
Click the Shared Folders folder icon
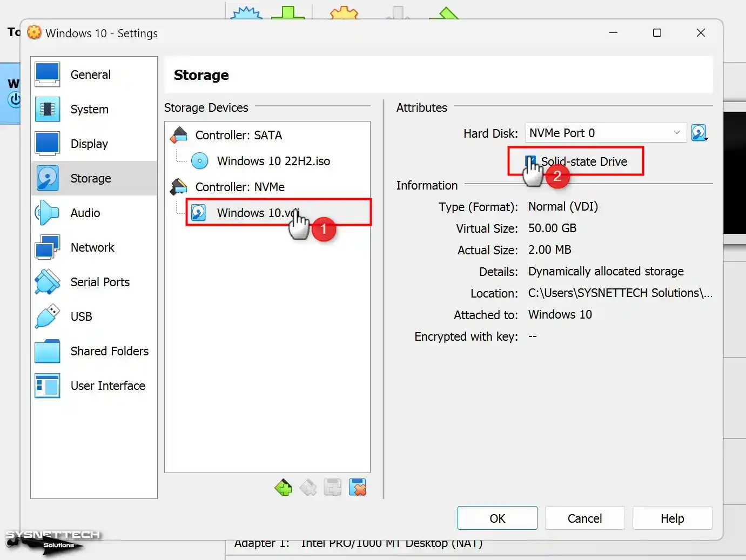[x=48, y=351]
